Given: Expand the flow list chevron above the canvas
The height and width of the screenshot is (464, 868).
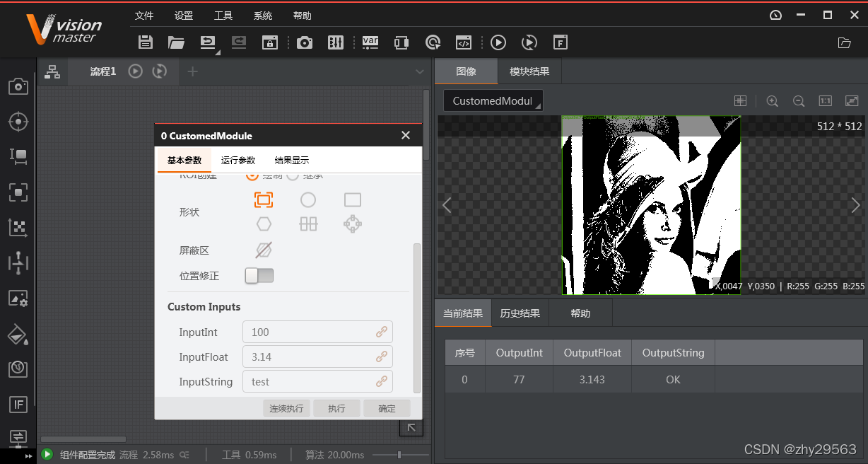Looking at the screenshot, I should (420, 71).
